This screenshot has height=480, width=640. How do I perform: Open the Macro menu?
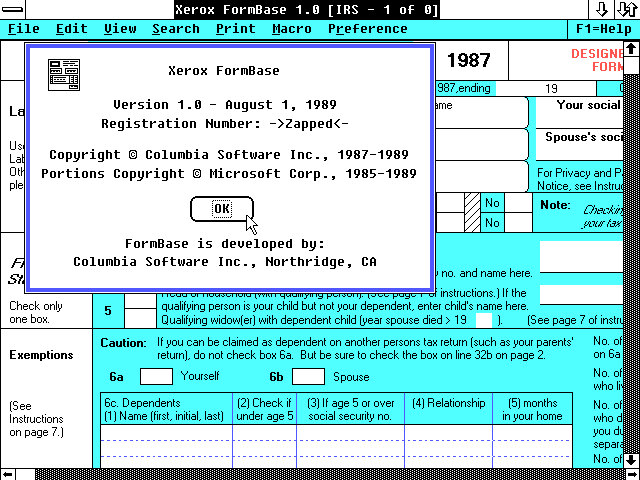click(292, 29)
